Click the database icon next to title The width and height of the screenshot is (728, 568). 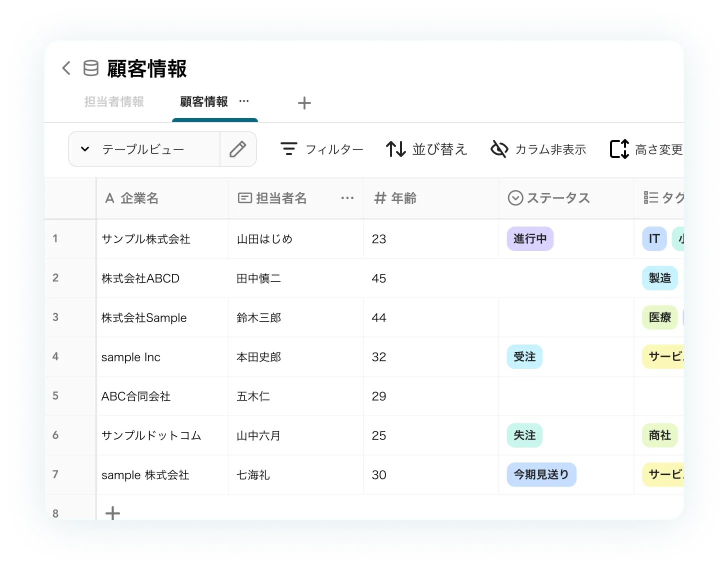coord(90,68)
